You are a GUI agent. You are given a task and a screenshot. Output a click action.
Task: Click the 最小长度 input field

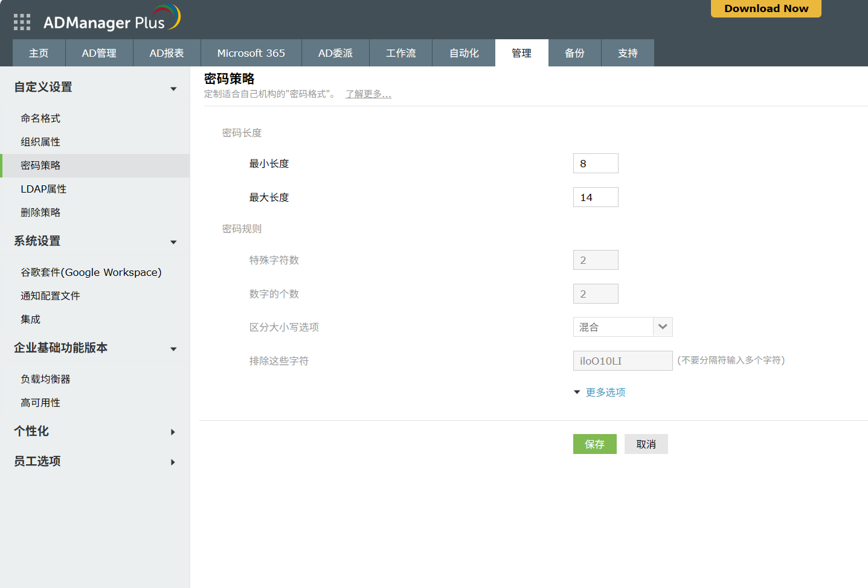click(x=595, y=164)
